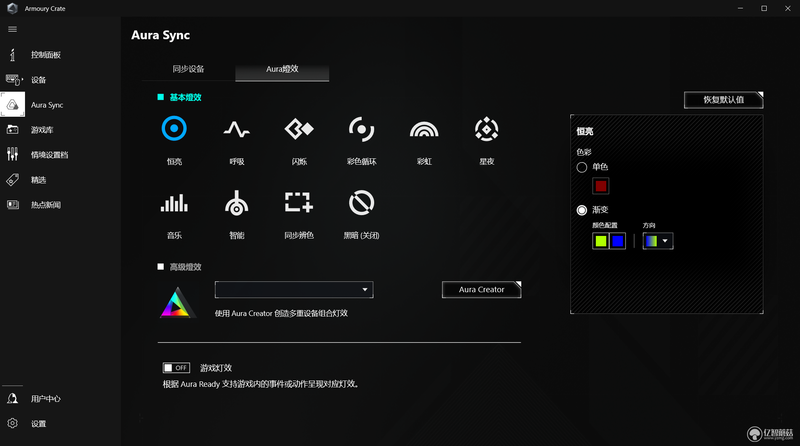Click the Armoury Crate title bar logo
Screen dimensions: 800x446
pyautogui.click(x=12, y=8)
